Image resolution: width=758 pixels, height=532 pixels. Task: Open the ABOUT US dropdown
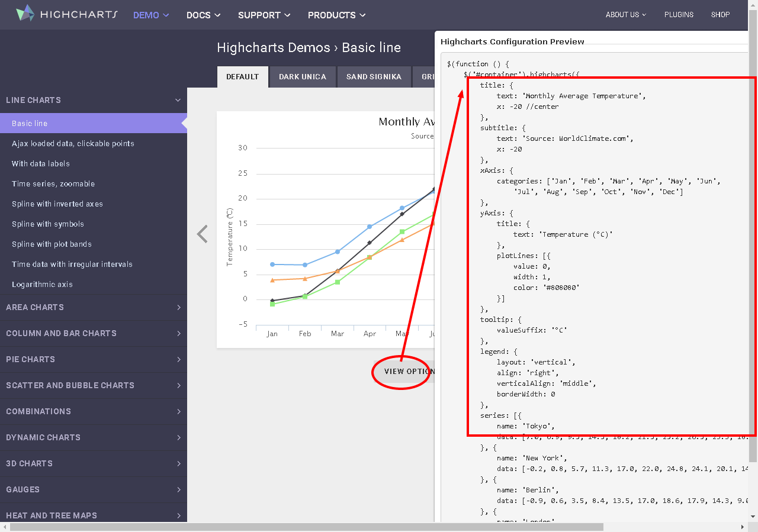(x=625, y=15)
